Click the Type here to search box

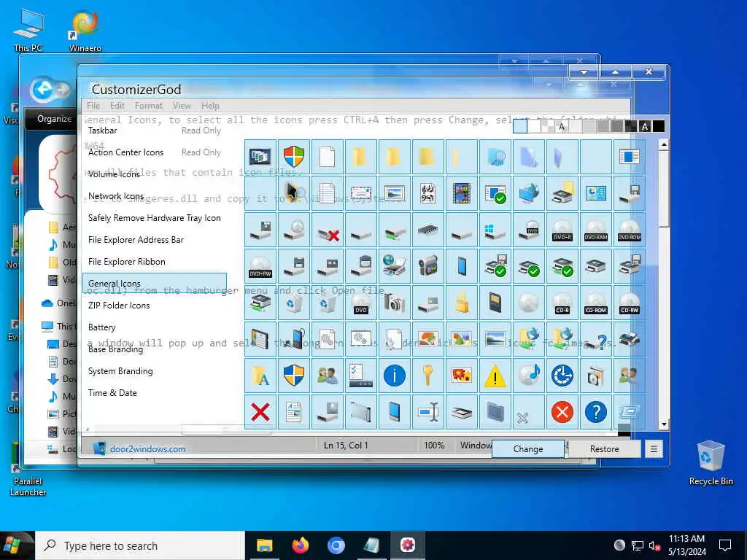pyautogui.click(x=140, y=545)
